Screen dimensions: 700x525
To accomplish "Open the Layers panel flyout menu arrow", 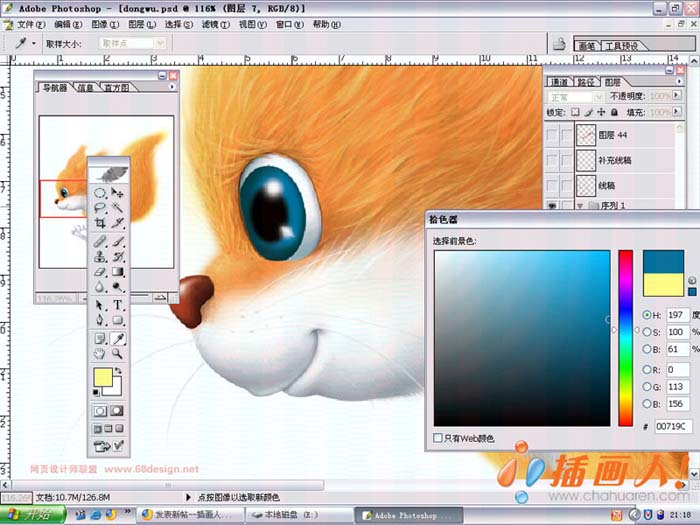I will tap(679, 81).
